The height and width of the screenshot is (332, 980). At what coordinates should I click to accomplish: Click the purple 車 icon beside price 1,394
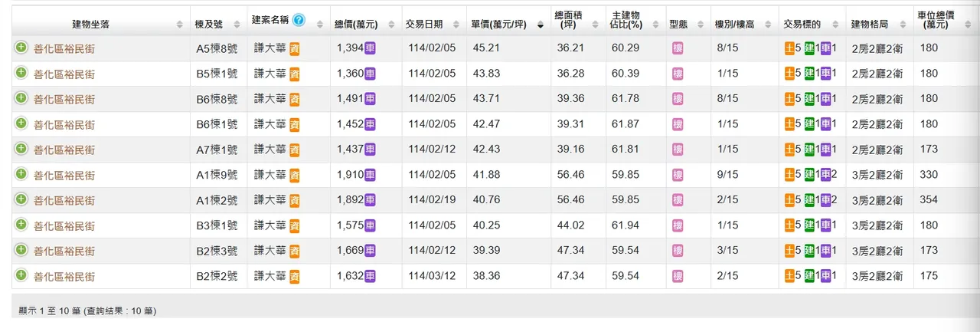point(370,48)
